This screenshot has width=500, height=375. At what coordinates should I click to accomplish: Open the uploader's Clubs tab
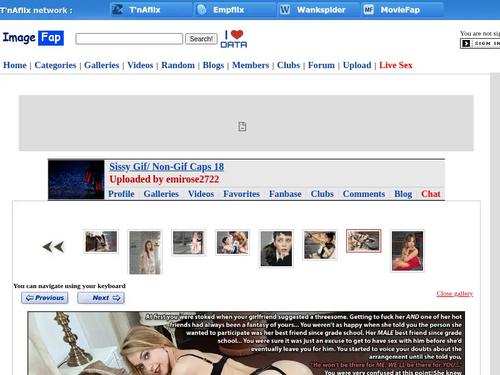click(x=322, y=194)
